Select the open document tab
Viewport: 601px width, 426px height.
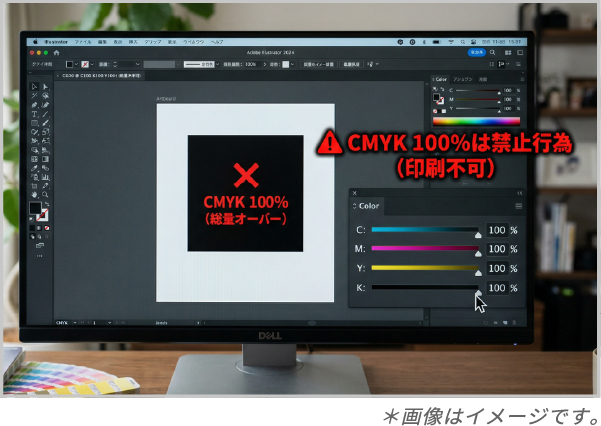(x=102, y=76)
